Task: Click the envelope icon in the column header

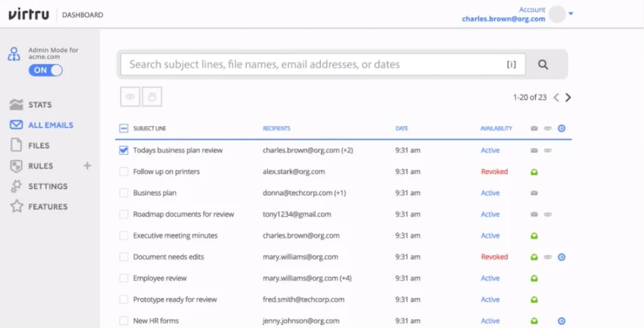Action: (534, 129)
